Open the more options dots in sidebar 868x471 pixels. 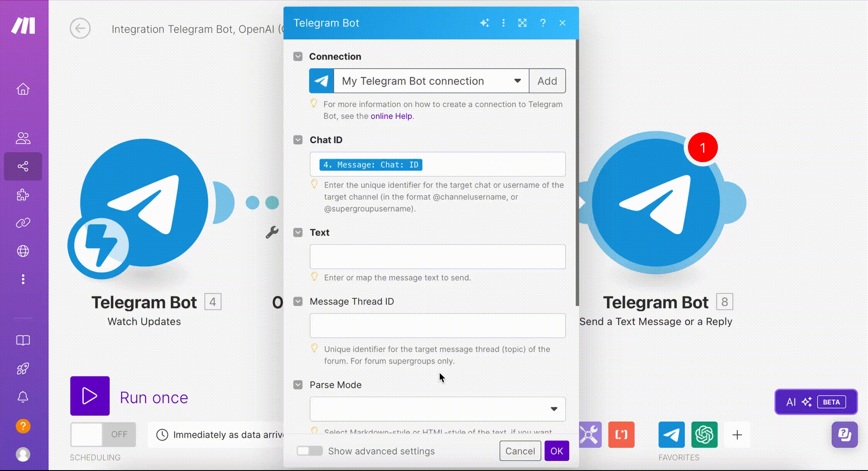[23, 279]
